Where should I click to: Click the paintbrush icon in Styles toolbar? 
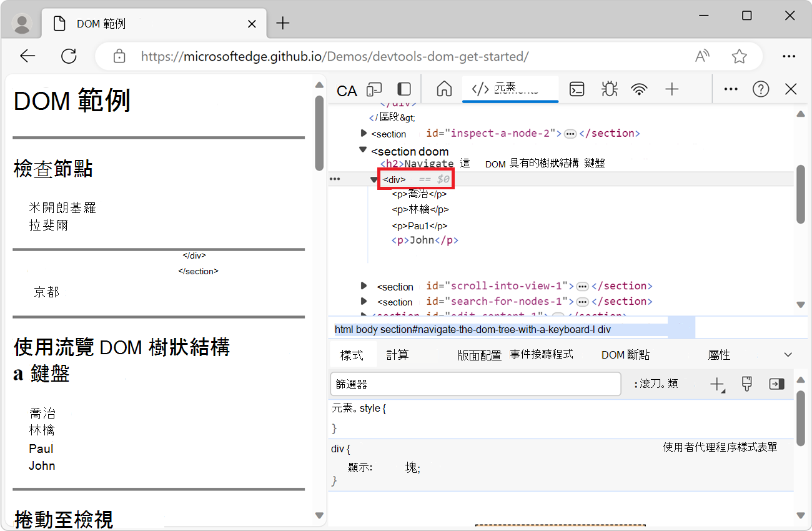click(746, 384)
